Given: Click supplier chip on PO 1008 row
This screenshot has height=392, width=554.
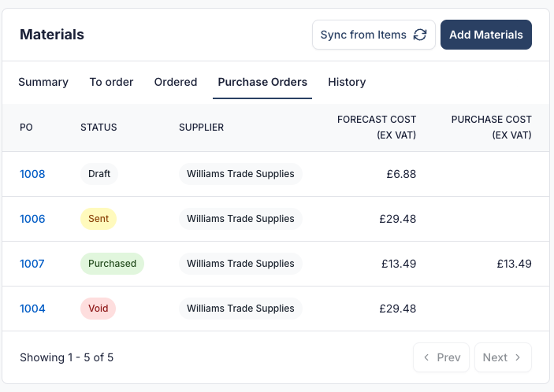Looking at the screenshot, I should tap(240, 174).
